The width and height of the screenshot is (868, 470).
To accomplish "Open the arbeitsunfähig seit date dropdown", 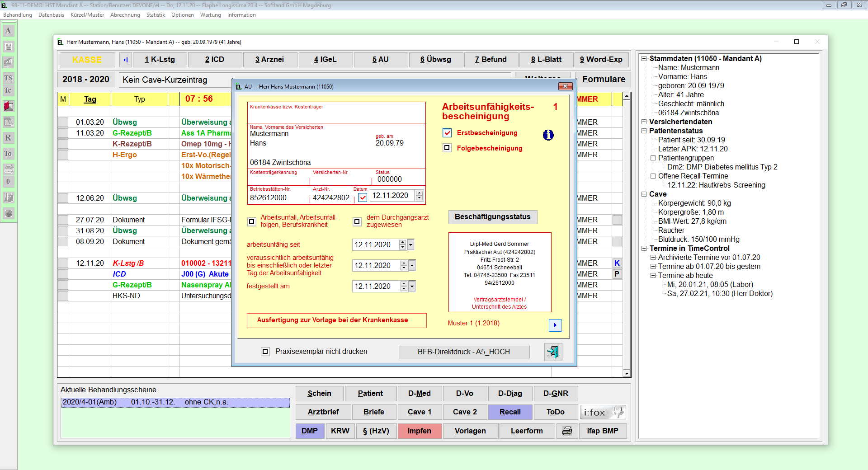I will click(410, 244).
